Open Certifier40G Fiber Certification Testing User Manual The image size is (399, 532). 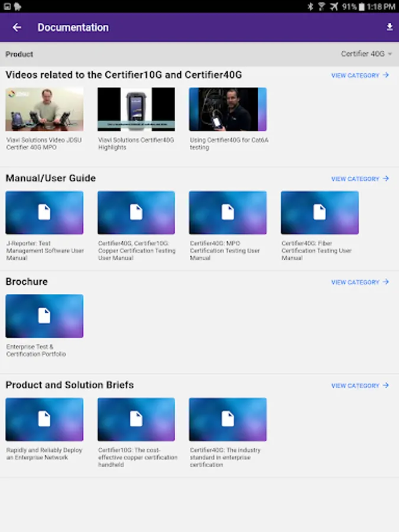(320, 213)
